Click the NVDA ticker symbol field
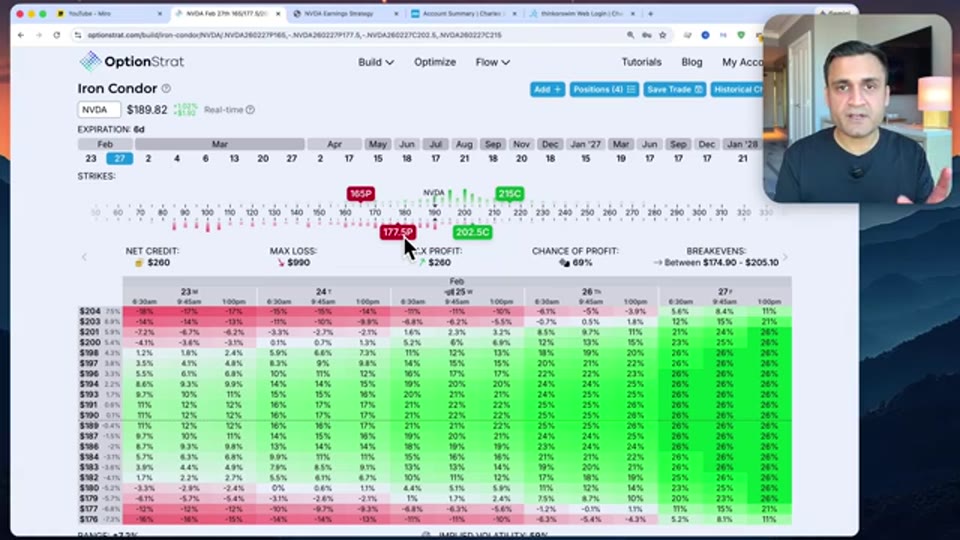960x540 pixels. tap(99, 110)
